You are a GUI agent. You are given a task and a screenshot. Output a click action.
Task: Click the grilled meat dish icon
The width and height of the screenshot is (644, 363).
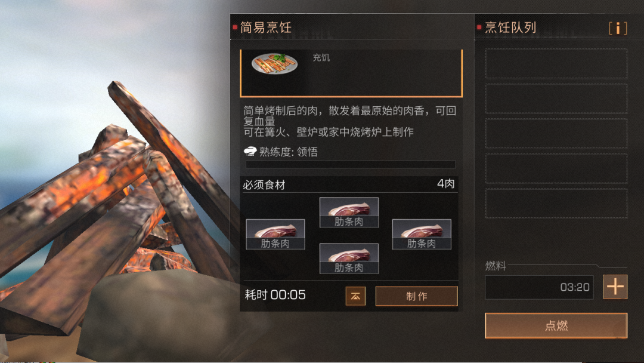(274, 64)
